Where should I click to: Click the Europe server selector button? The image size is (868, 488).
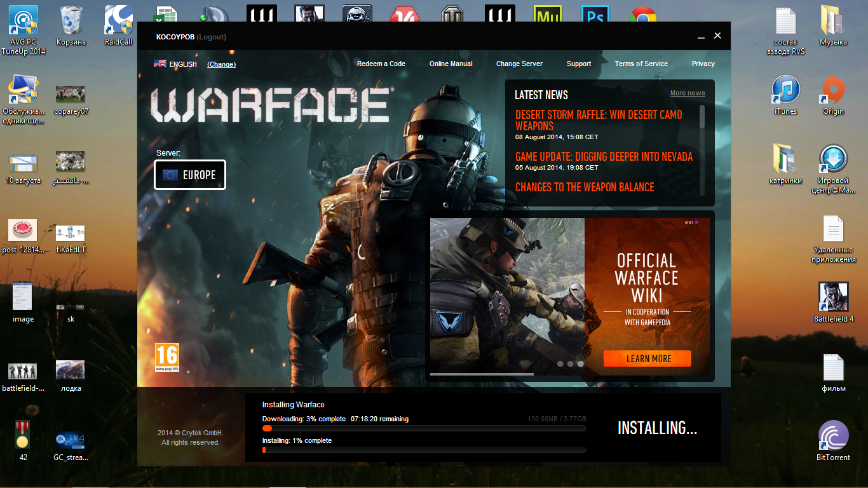[190, 175]
